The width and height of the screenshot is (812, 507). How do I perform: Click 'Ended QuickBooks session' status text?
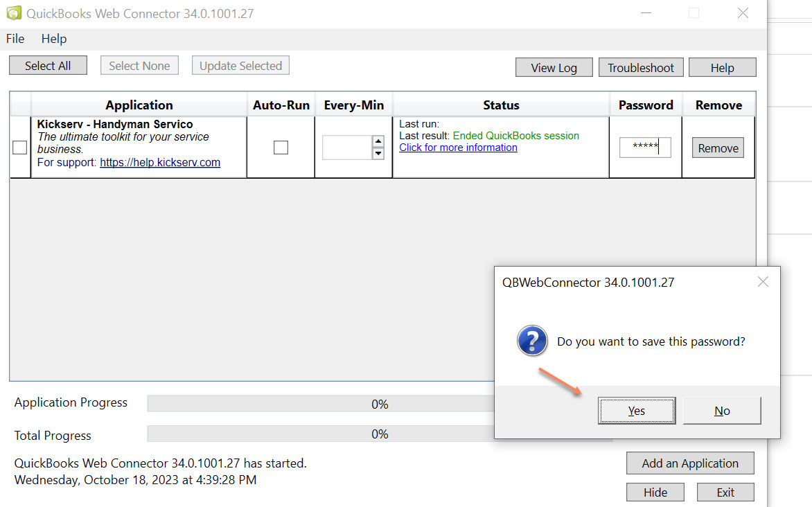[515, 136]
